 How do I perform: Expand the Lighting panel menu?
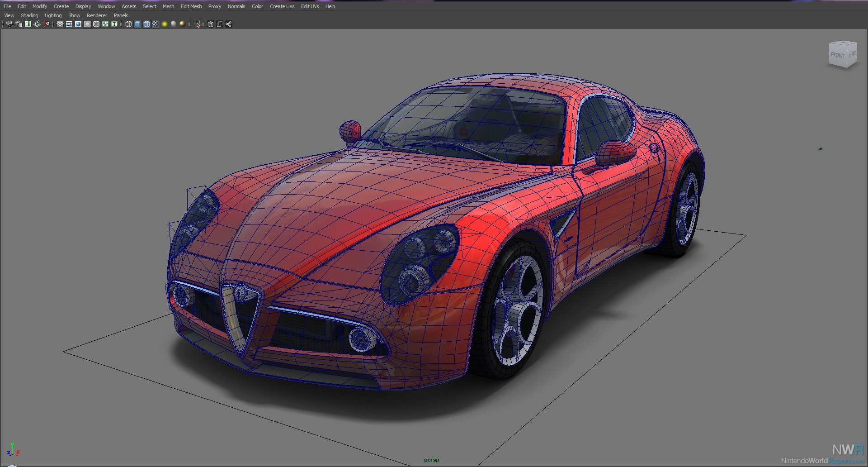click(x=53, y=15)
